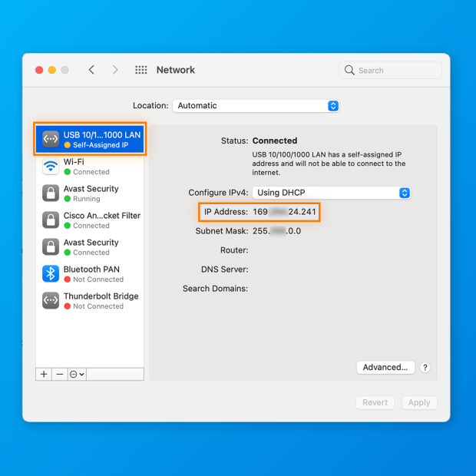Click the Cisco AnyConnect Packet Filter lock icon
The height and width of the screenshot is (476, 476).
pyautogui.click(x=51, y=220)
